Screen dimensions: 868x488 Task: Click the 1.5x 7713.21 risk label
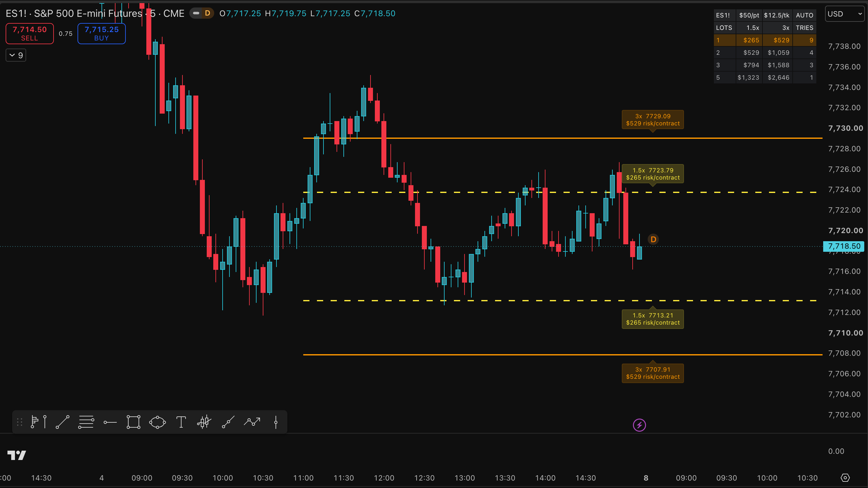tap(653, 319)
